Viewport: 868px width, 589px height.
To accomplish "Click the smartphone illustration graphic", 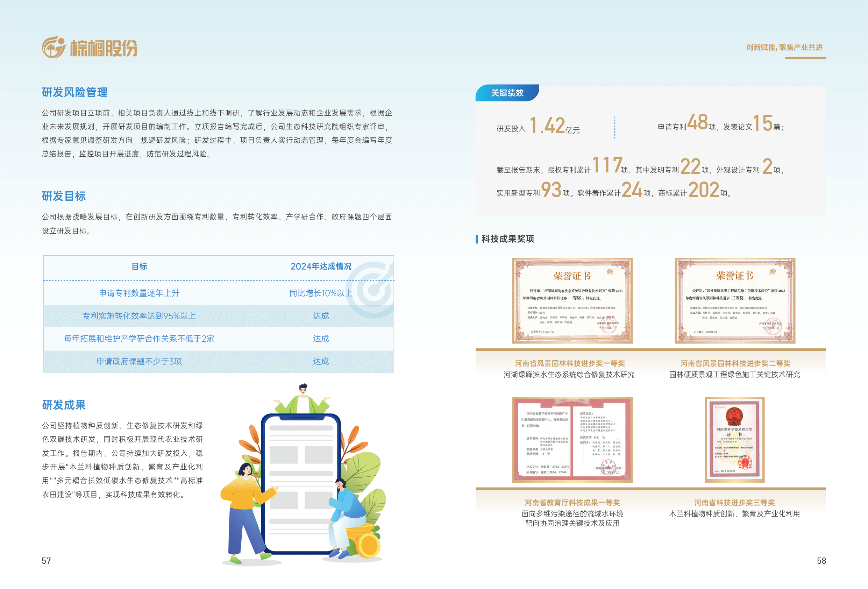I will tap(301, 483).
